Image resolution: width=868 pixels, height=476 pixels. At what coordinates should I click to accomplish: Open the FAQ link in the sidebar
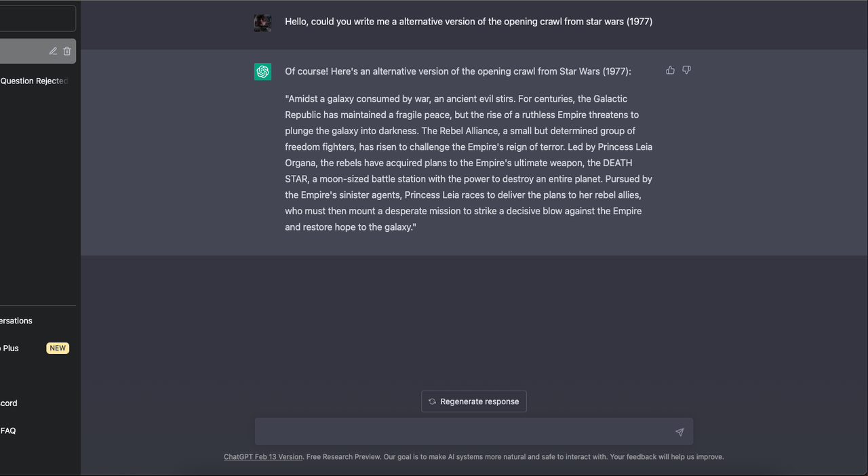8,431
